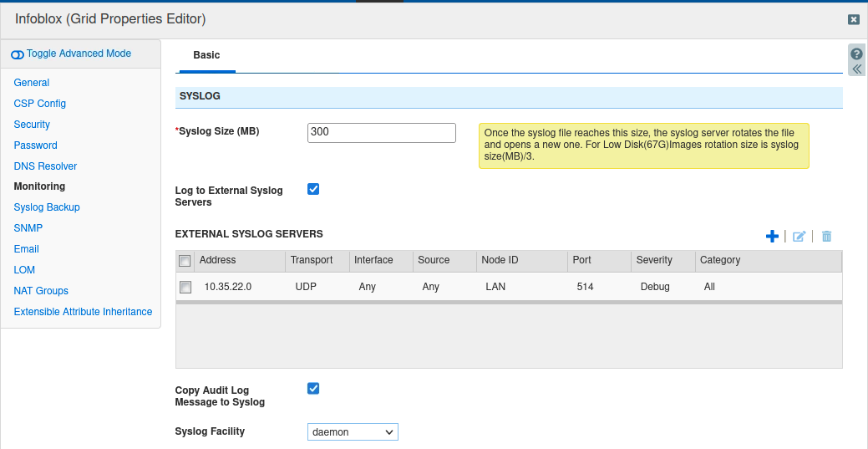Screen dimensions: 868x449
Task: Open DNS Resolver settings
Action: 45,166
